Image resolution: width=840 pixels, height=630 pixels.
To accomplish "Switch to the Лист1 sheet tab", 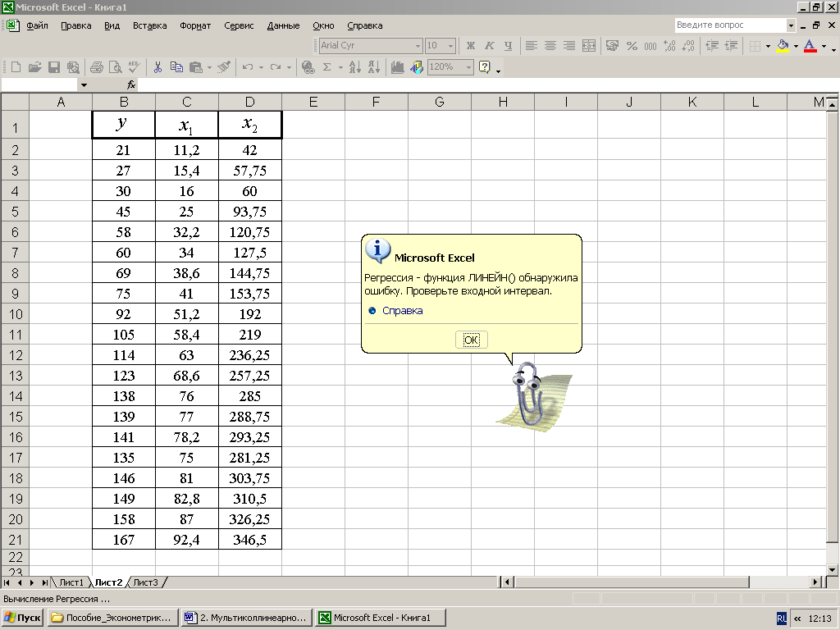I will tap(71, 582).
